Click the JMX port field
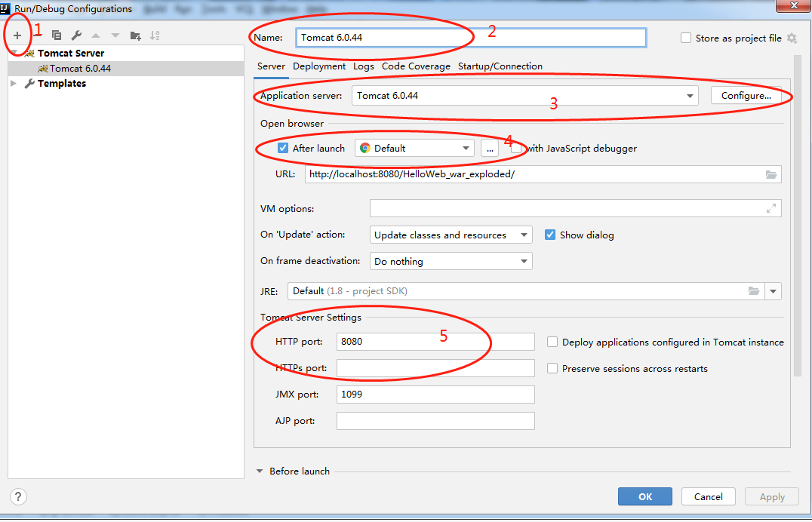 pyautogui.click(x=435, y=395)
